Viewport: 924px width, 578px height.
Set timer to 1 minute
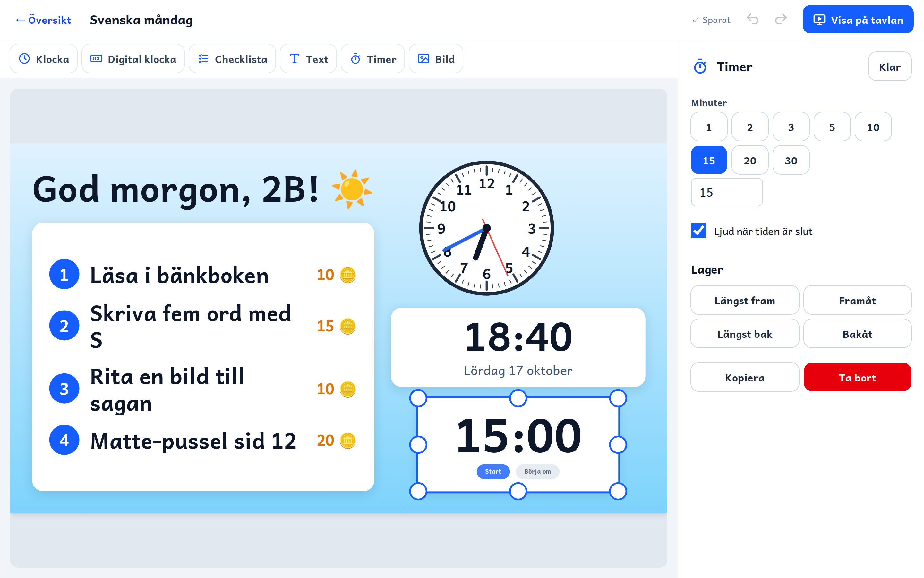pyautogui.click(x=709, y=127)
